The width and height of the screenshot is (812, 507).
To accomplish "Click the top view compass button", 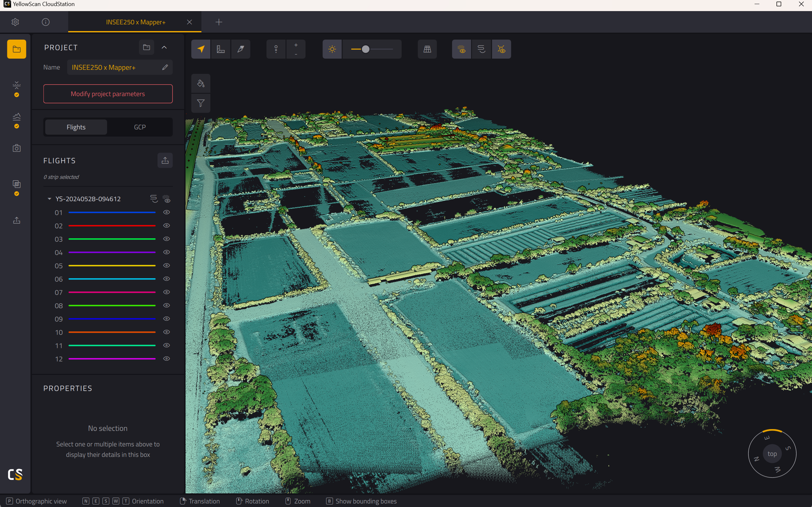I will (772, 454).
